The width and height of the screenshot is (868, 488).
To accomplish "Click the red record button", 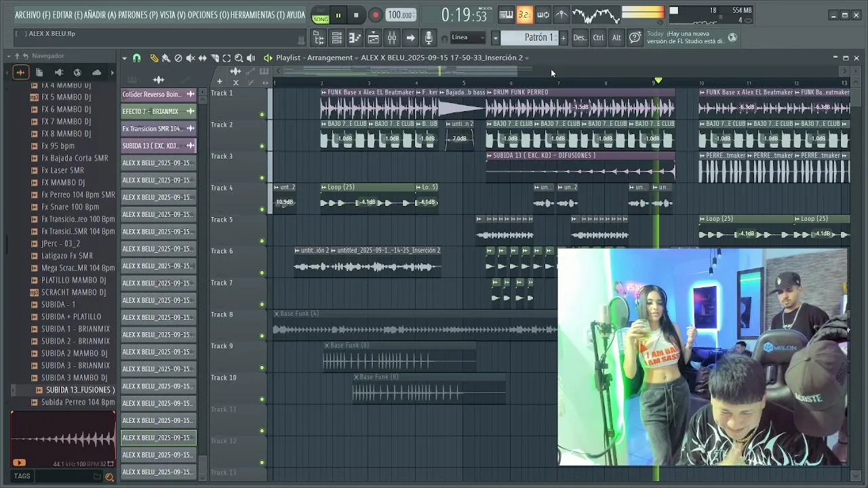I will pos(375,15).
